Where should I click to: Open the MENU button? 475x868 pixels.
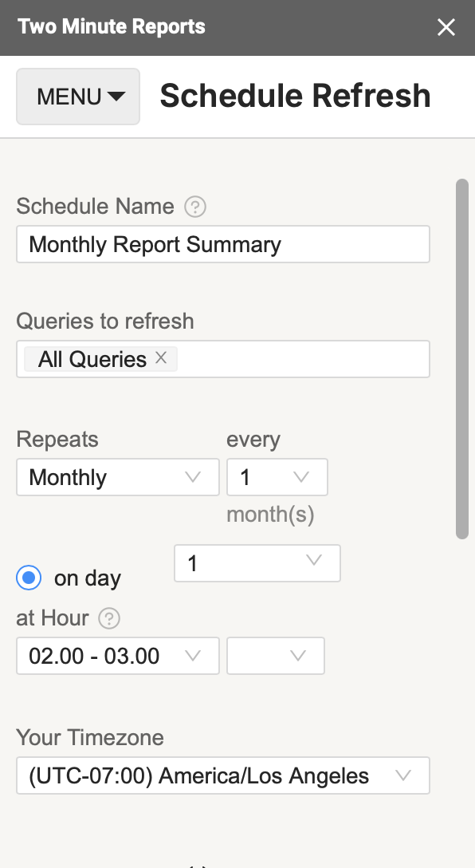point(78,97)
